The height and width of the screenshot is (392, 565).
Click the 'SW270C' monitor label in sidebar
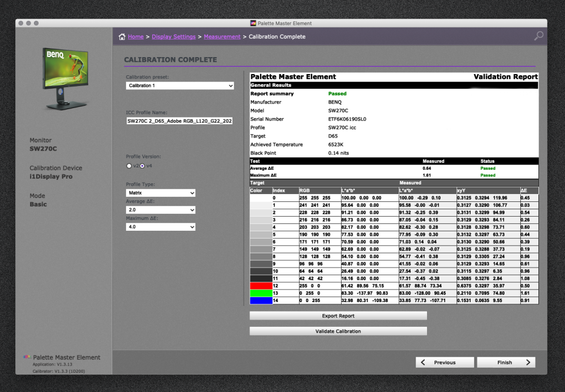coord(43,149)
